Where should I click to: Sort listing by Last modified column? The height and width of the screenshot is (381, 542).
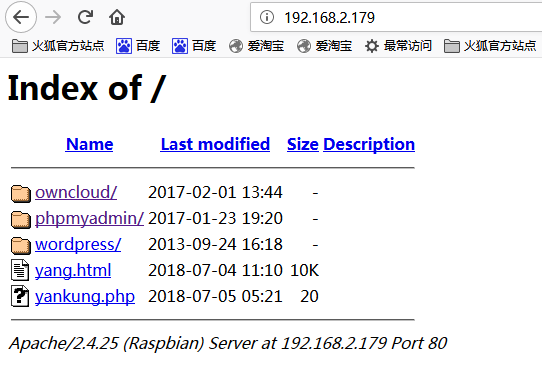click(x=215, y=144)
